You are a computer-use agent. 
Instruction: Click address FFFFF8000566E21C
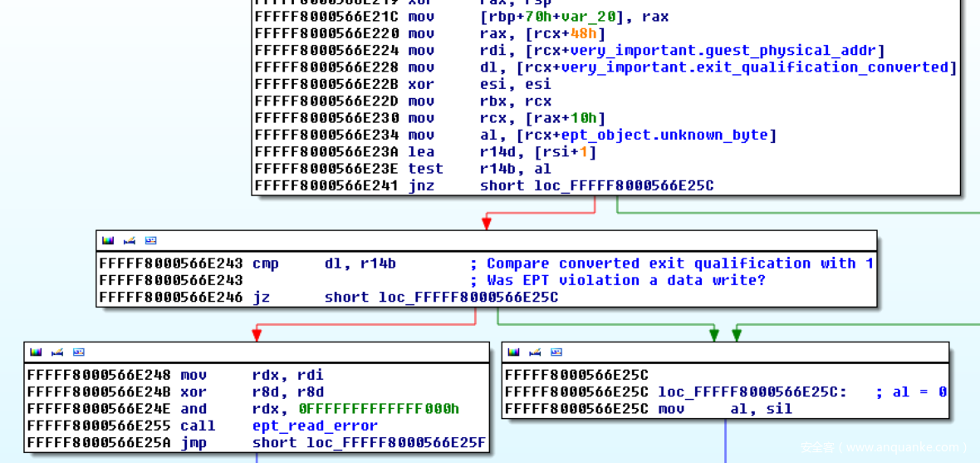tap(326, 17)
